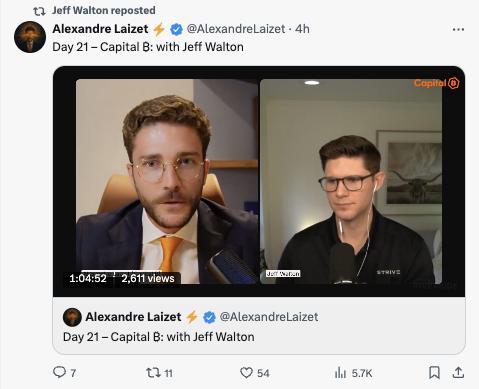Image resolution: width=479 pixels, height=389 pixels.
Task: Open the Jeff Walton reposted link
Action: (104, 10)
